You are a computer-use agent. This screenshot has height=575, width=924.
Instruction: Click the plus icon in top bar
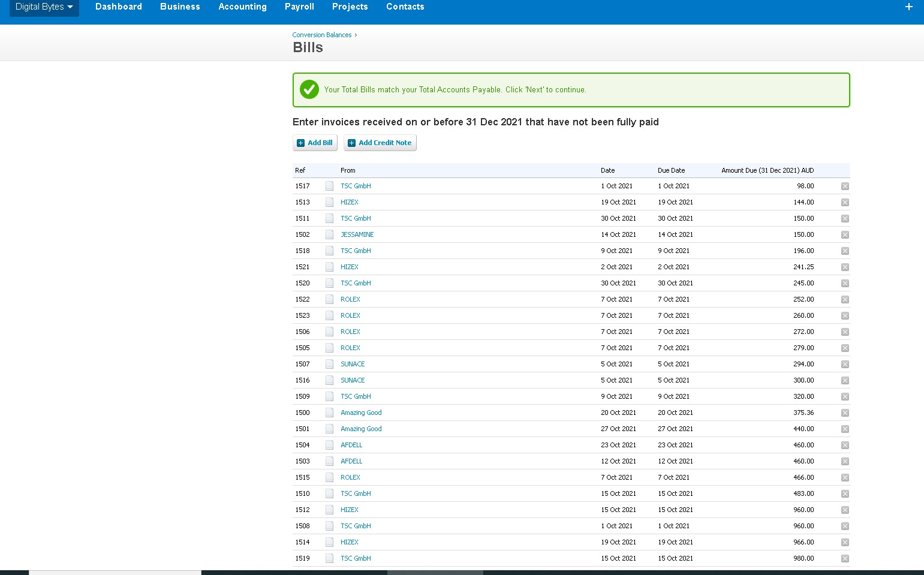tap(908, 7)
